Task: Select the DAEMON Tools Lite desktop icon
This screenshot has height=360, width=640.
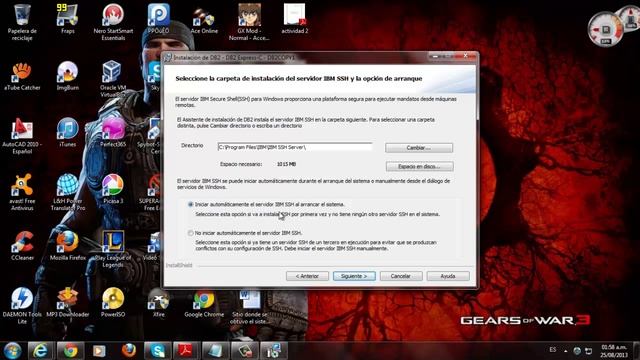Action: [22, 306]
